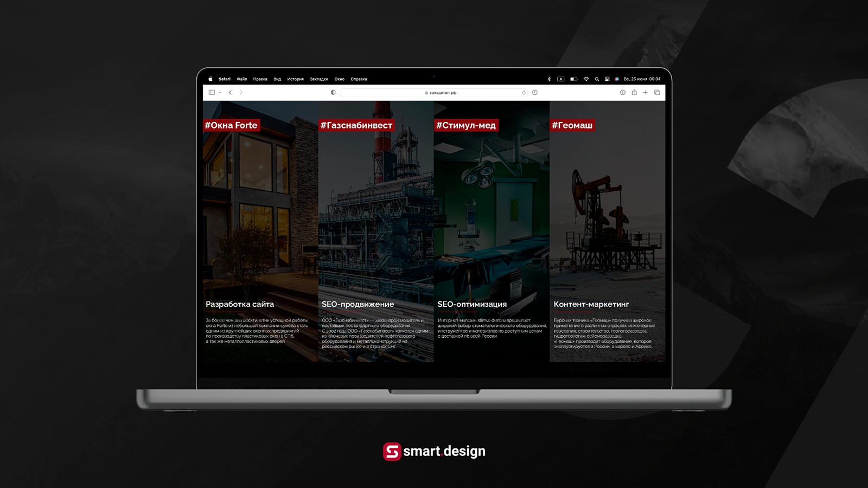The height and width of the screenshot is (488, 868).
Task: Check the battery status icon
Action: tap(574, 79)
